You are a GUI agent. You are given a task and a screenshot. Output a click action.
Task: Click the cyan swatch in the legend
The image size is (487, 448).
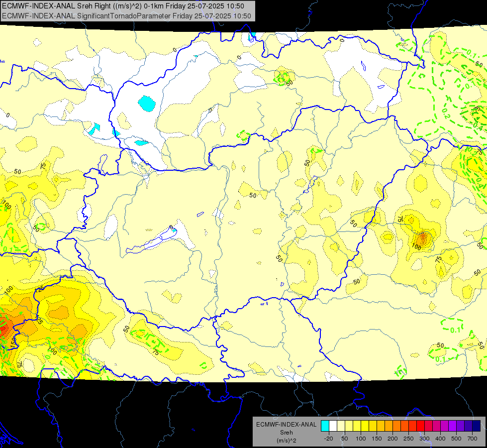pyautogui.click(x=325, y=426)
